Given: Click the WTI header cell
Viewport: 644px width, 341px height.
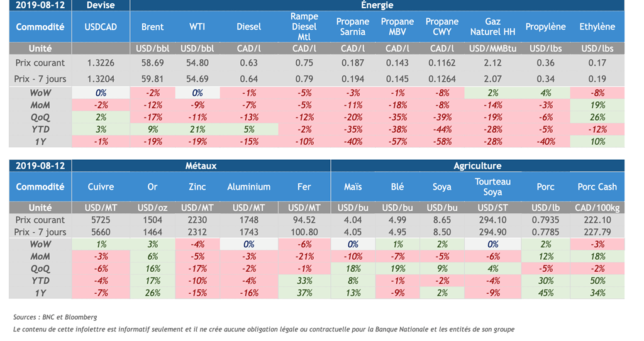Looking at the screenshot, I should coord(197,27).
